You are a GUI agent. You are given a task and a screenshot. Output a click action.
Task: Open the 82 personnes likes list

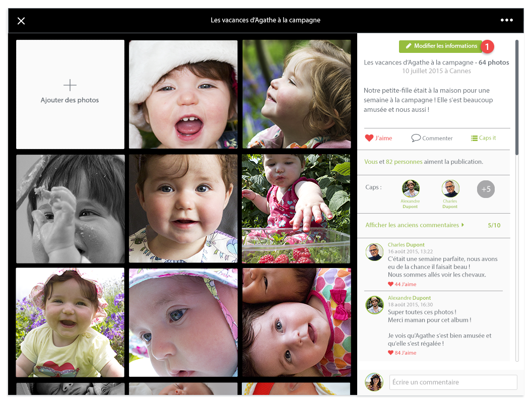tap(404, 162)
